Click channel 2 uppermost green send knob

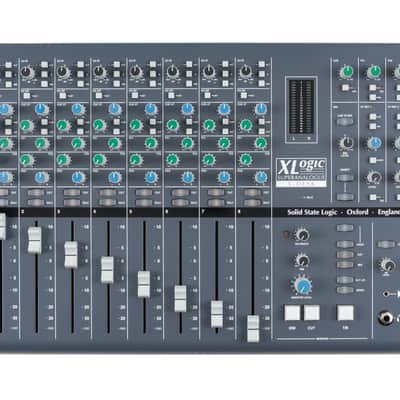[x=26, y=125]
